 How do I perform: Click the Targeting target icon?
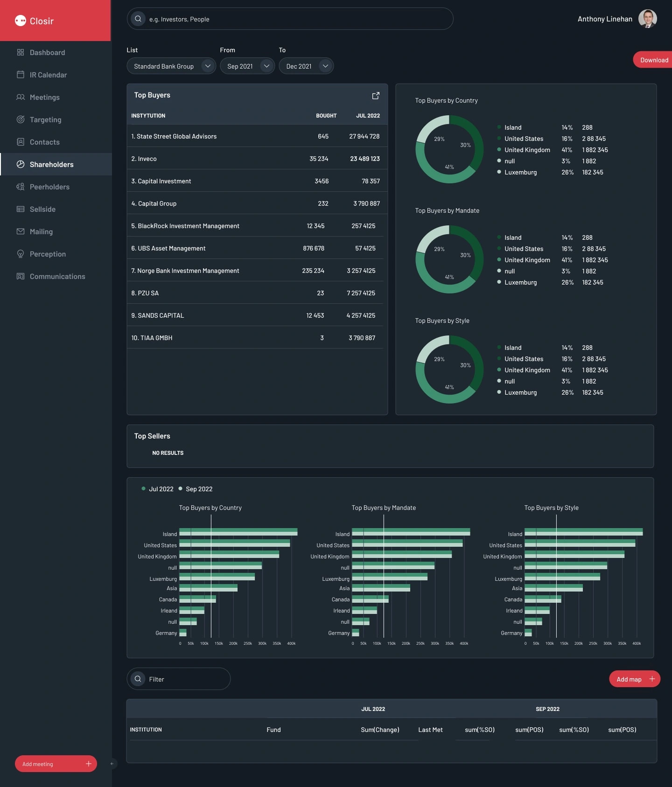pyautogui.click(x=21, y=119)
